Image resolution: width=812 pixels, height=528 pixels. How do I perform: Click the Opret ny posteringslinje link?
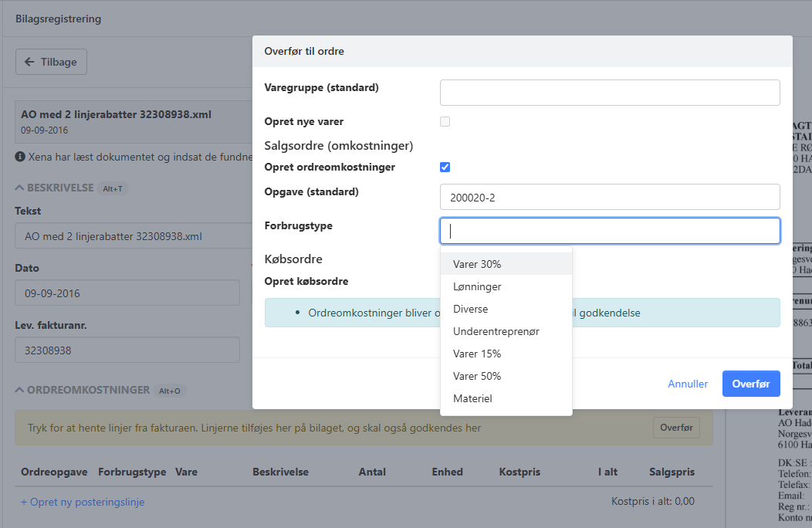[x=83, y=502]
